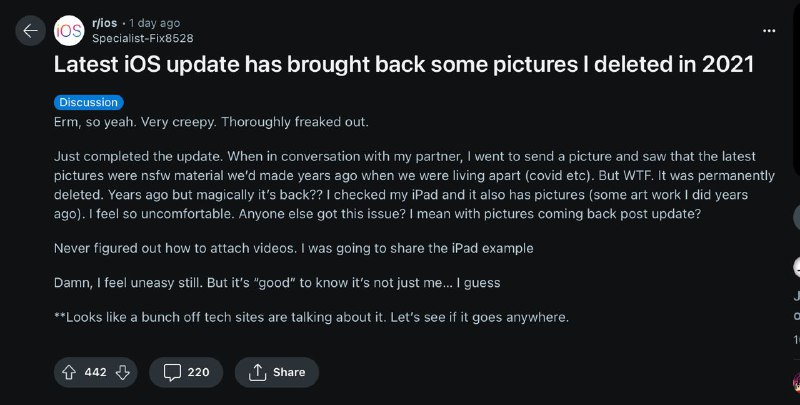Click the post title about deleted pictures
This screenshot has height=405, width=800.
403,66
